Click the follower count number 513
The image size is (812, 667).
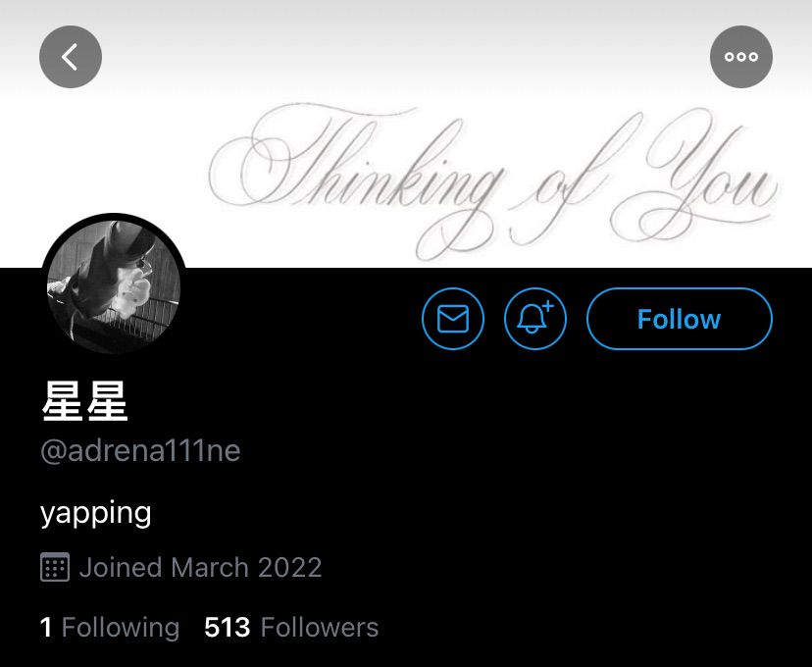point(228,627)
